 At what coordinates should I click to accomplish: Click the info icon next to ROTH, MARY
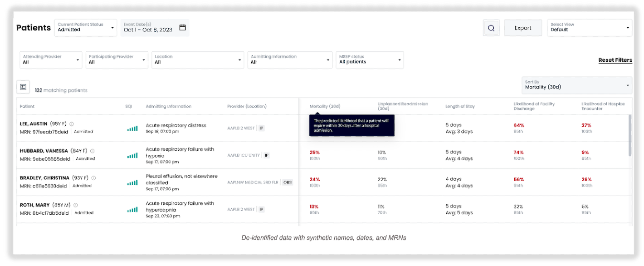coord(75,205)
